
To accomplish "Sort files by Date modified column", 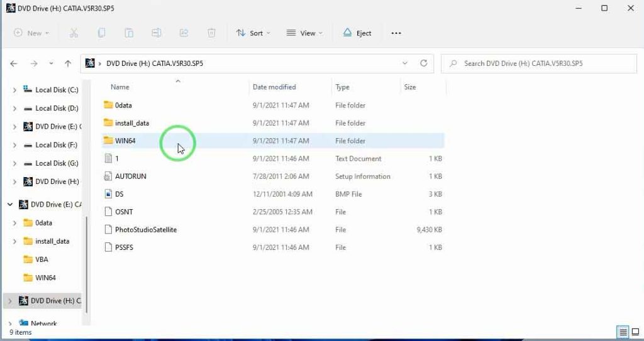I will [274, 87].
